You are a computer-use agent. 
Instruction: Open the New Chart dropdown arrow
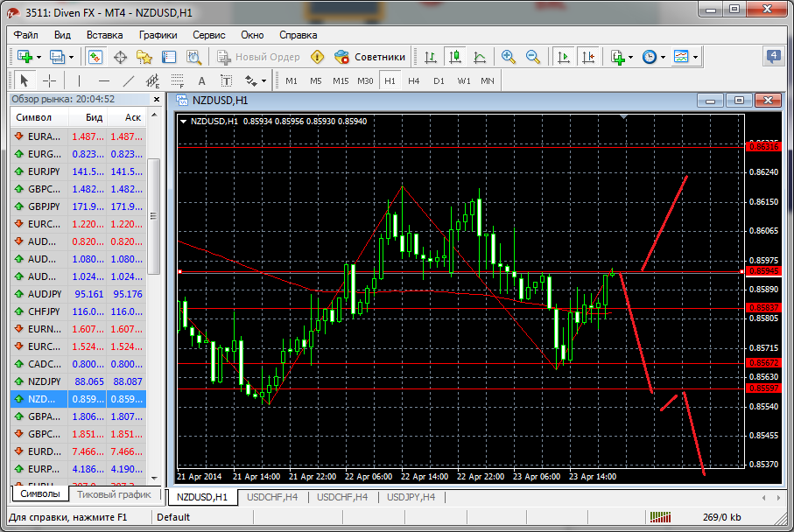pyautogui.click(x=39, y=57)
